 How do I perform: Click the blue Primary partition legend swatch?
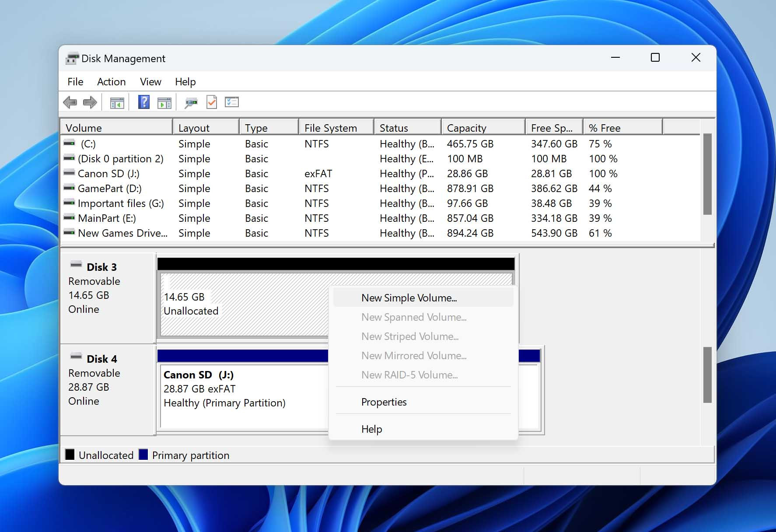(x=143, y=455)
